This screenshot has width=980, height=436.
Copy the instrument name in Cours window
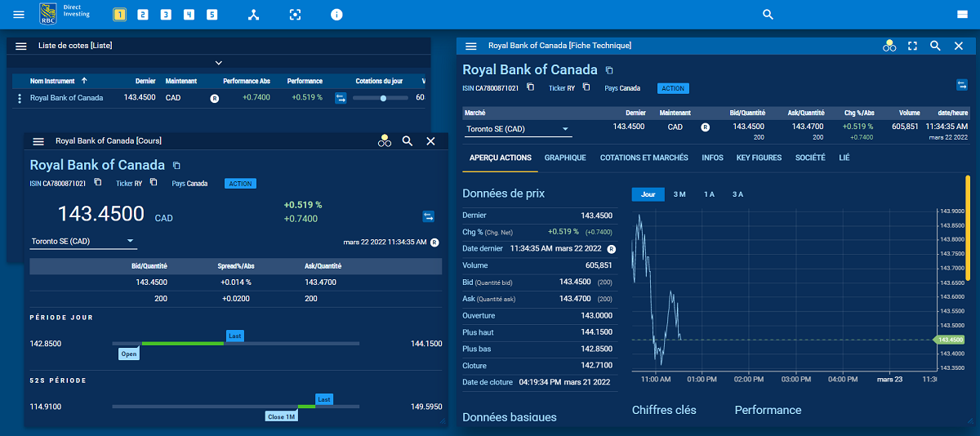coord(176,165)
